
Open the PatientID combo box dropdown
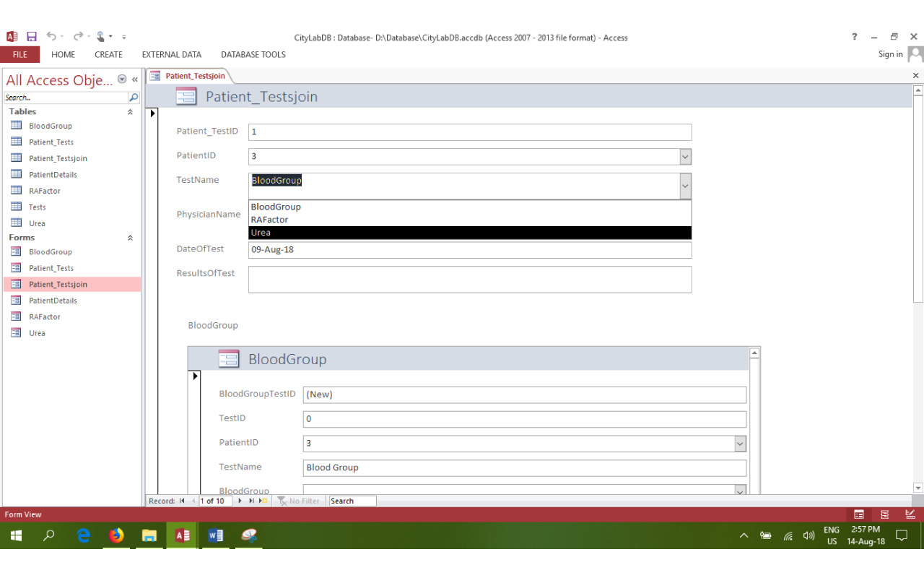[684, 156]
